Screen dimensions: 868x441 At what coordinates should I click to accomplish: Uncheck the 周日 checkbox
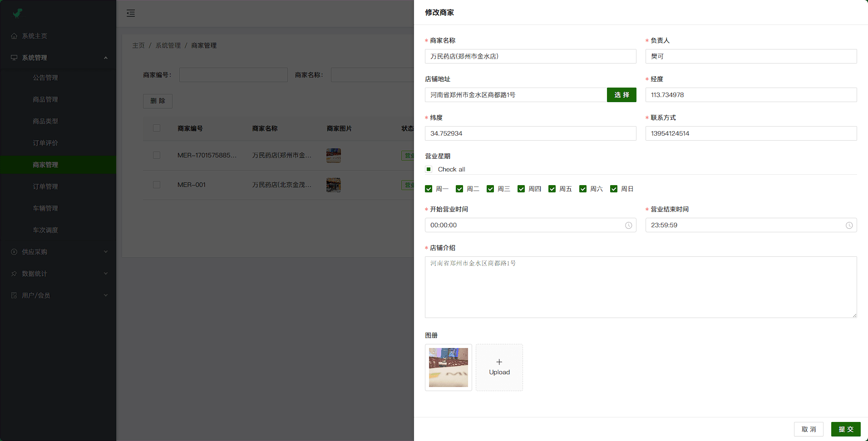click(614, 189)
